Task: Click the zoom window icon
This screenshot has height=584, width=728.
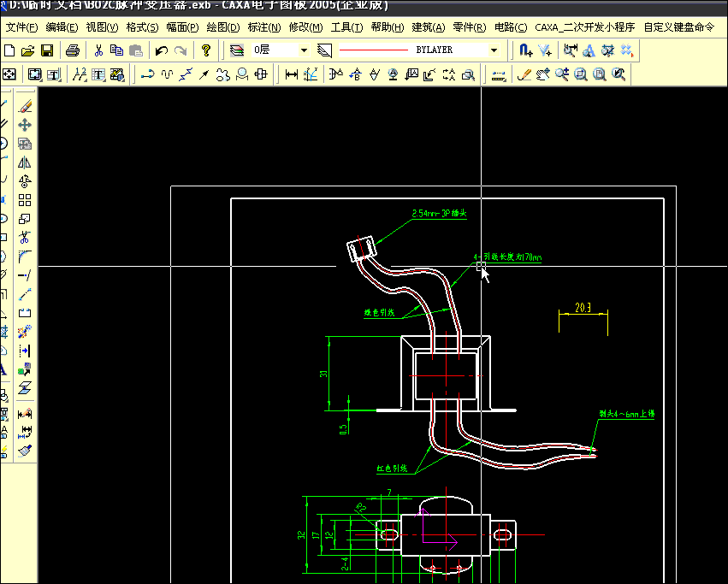Action: (x=581, y=74)
